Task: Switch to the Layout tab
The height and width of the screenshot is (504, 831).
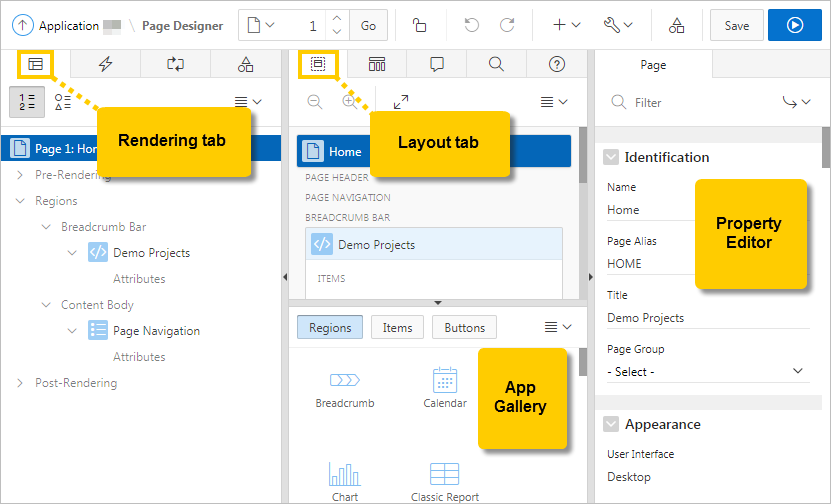Action: tap(318, 65)
